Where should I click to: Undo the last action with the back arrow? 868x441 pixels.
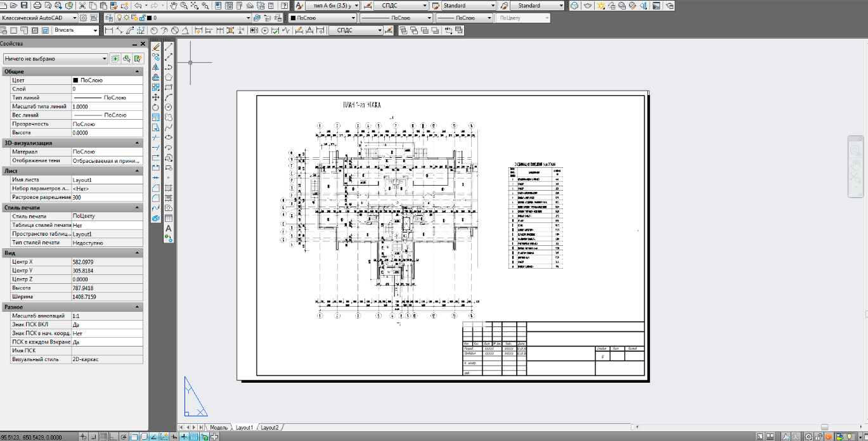click(138, 6)
